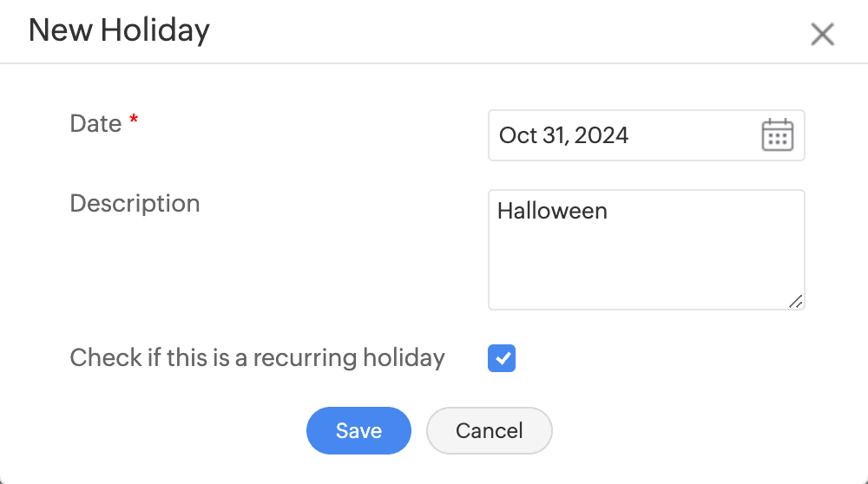Click the "Oct 31, 2024" date value
The height and width of the screenshot is (484, 868).
[563, 135]
